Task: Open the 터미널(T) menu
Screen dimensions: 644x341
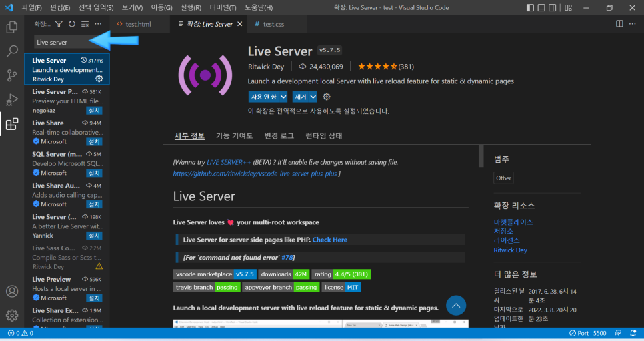Action: pos(223,7)
